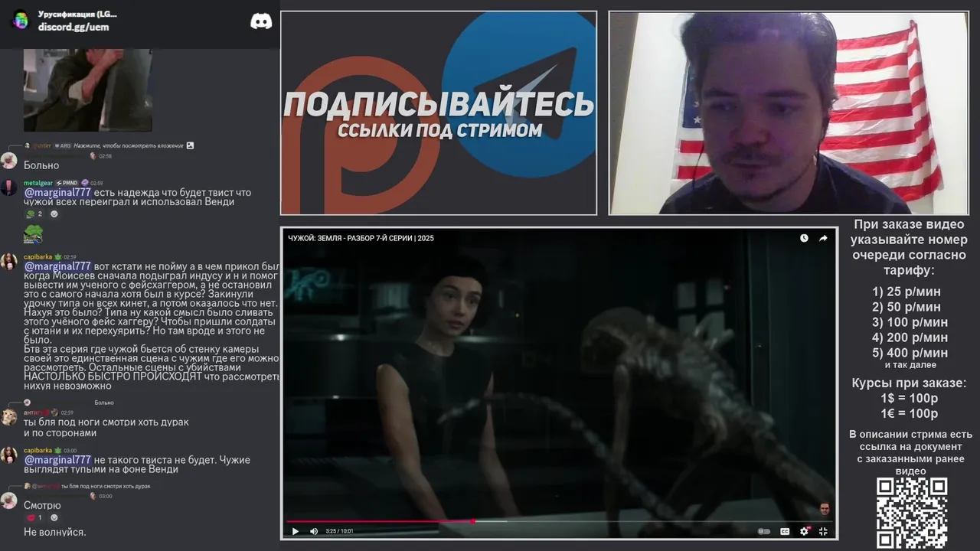Open metalgear user profile name
The image size is (980, 551).
[x=38, y=183]
